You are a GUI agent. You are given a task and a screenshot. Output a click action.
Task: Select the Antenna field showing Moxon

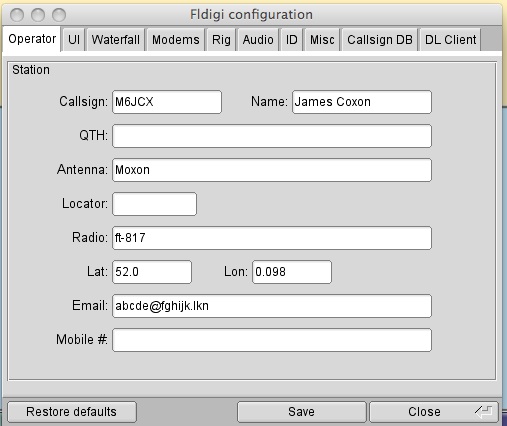(x=272, y=170)
